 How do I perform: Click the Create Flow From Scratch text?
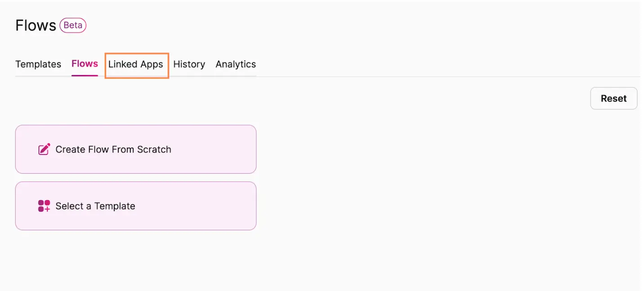pyautogui.click(x=113, y=150)
